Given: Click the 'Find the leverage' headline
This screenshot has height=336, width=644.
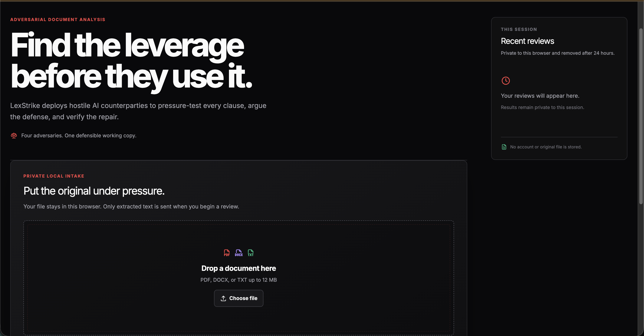Looking at the screenshot, I should click(x=127, y=45).
